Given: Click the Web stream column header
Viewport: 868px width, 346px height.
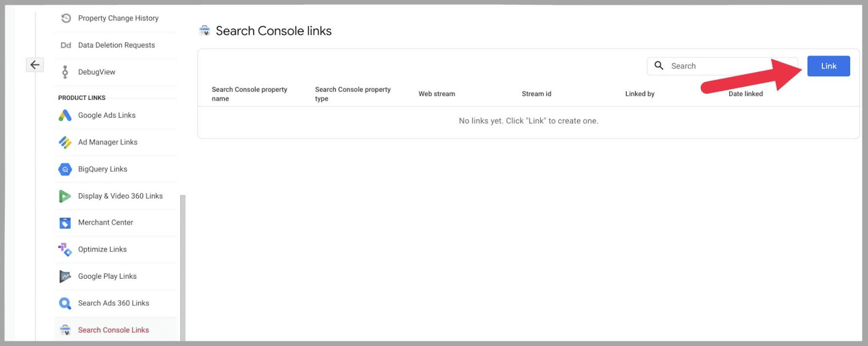Looking at the screenshot, I should [x=437, y=94].
